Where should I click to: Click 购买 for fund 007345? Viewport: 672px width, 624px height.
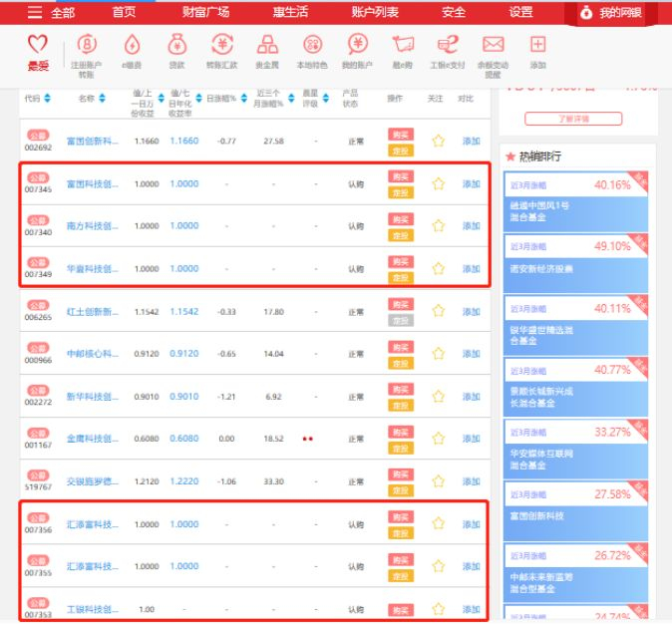[x=401, y=176]
